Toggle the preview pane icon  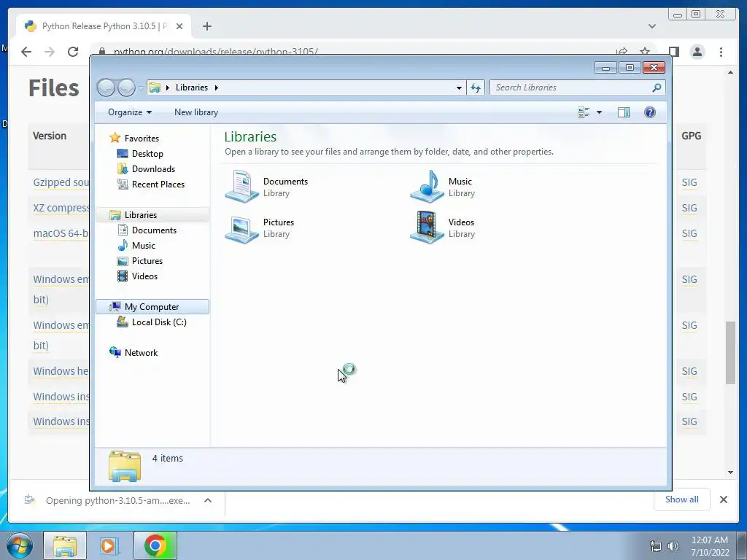[x=624, y=112]
